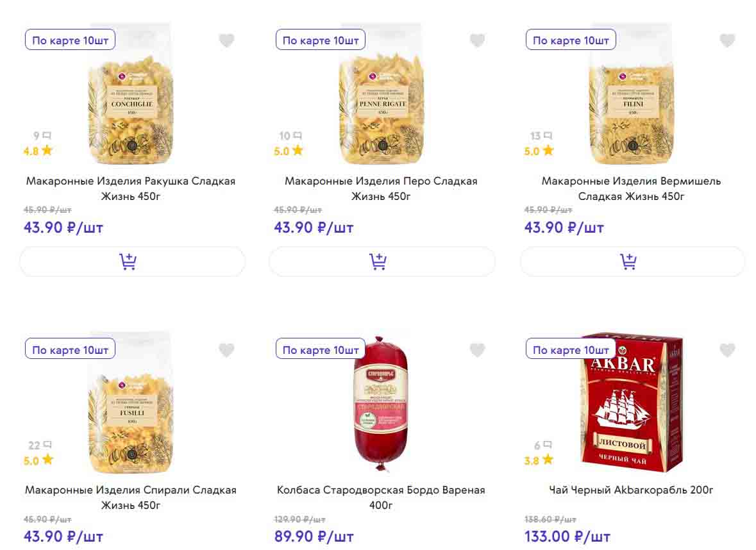The height and width of the screenshot is (550, 756).
Task: Mark Akbar tea as favorite
Action: pos(727,351)
